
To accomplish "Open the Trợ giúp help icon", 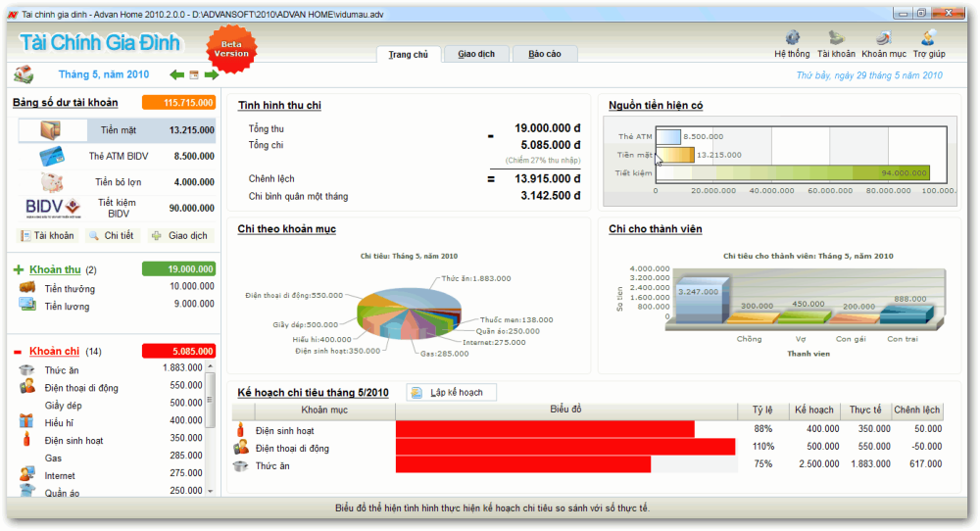I will click(929, 38).
